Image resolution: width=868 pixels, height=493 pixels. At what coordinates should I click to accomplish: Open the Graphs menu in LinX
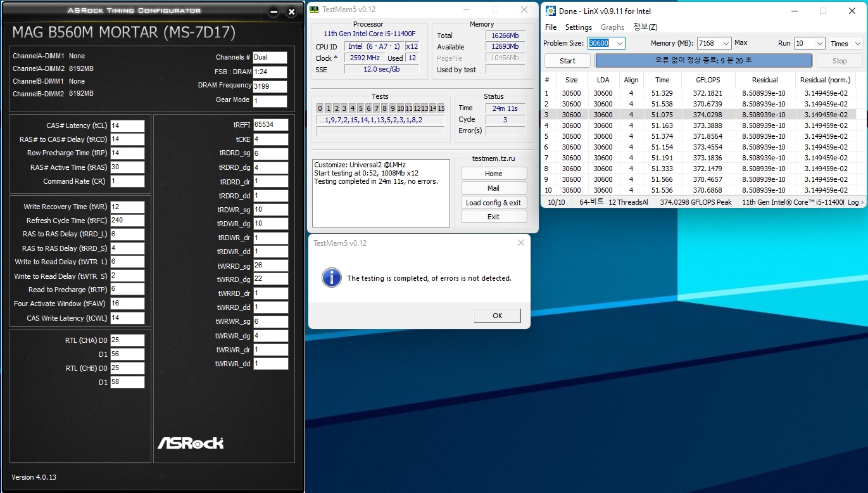pyautogui.click(x=612, y=27)
